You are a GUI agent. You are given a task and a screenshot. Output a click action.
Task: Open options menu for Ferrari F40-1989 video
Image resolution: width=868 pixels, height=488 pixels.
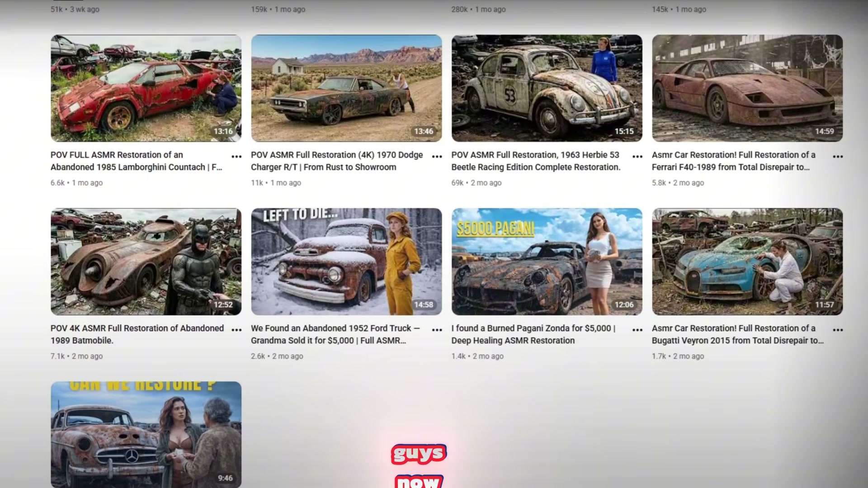(x=838, y=156)
